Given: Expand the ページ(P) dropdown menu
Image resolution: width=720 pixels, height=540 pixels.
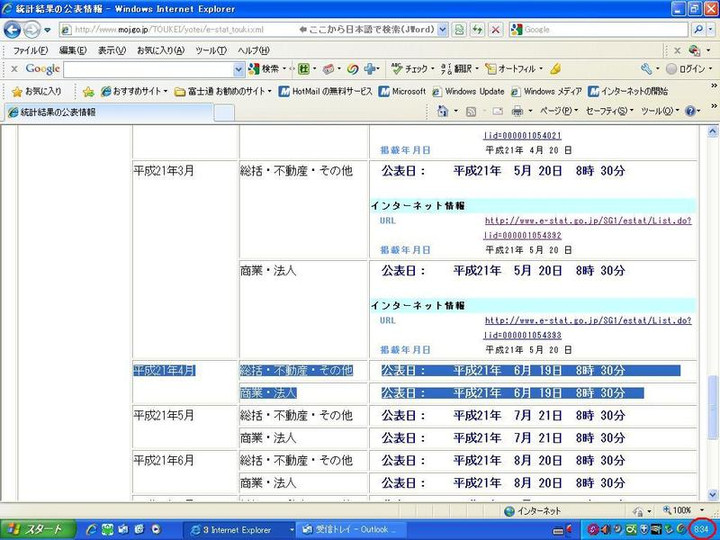Looking at the screenshot, I should 558,111.
